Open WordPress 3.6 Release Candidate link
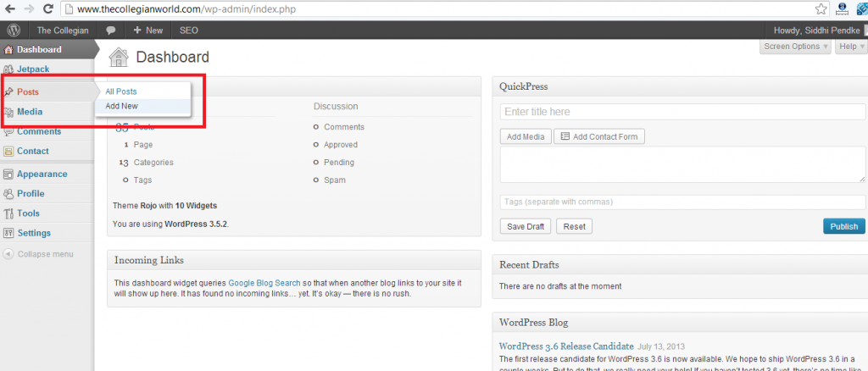The height and width of the screenshot is (371, 868). (x=566, y=346)
